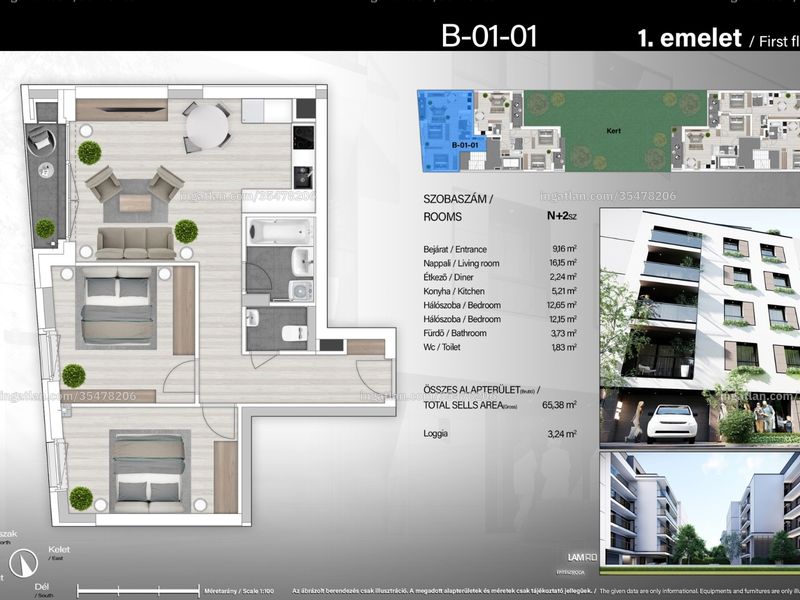Screen dimensions: 800x600
Task: Click the kitchen sink on the counter
Action: (304, 177)
